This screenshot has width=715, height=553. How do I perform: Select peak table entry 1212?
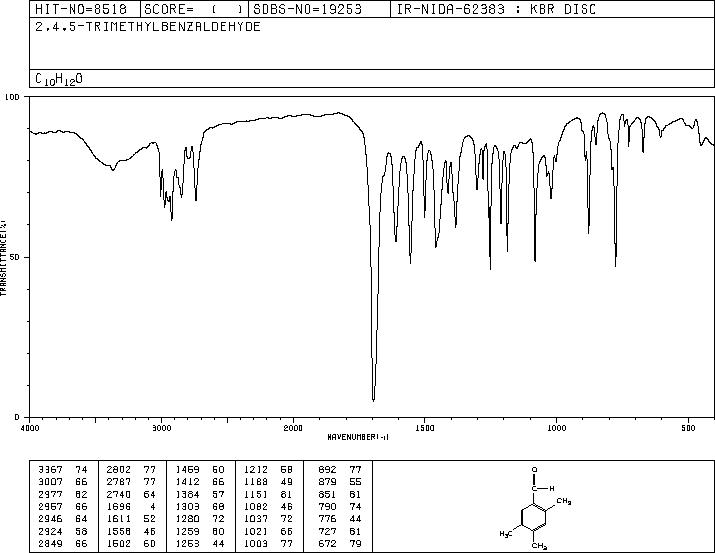[256, 470]
